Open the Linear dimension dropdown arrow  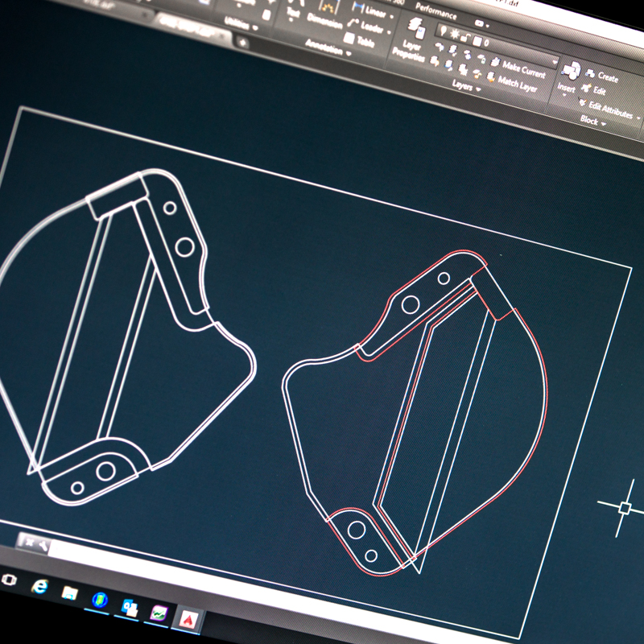[x=391, y=17]
